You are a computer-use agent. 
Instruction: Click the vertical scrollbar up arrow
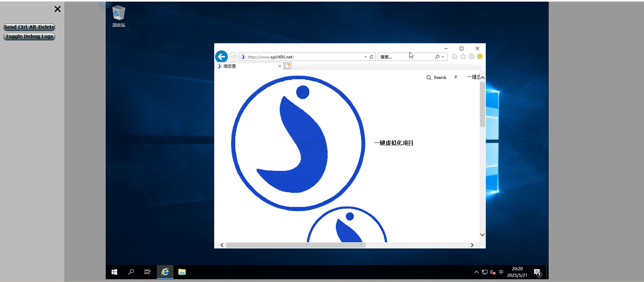coord(483,78)
